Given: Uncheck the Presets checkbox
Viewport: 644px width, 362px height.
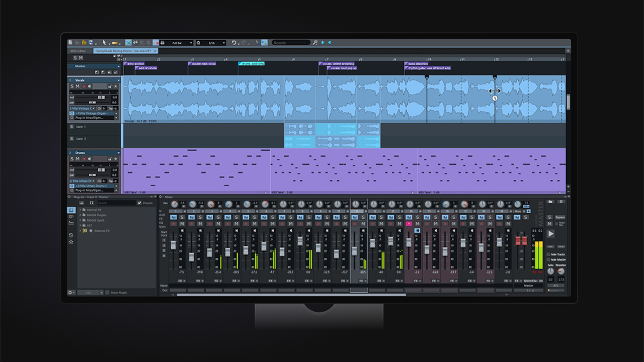Looking at the screenshot, I should click(x=140, y=203).
